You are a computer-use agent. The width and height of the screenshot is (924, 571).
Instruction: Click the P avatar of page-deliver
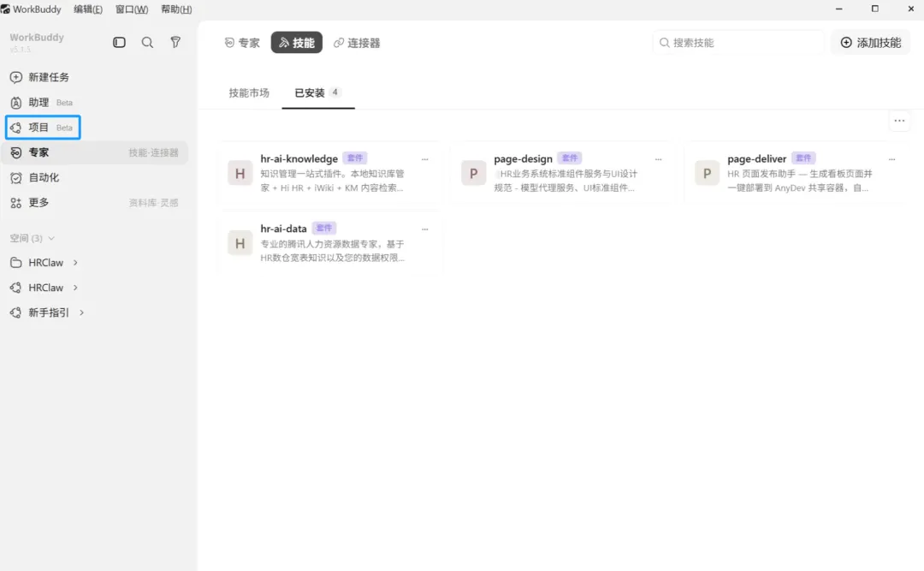point(707,174)
